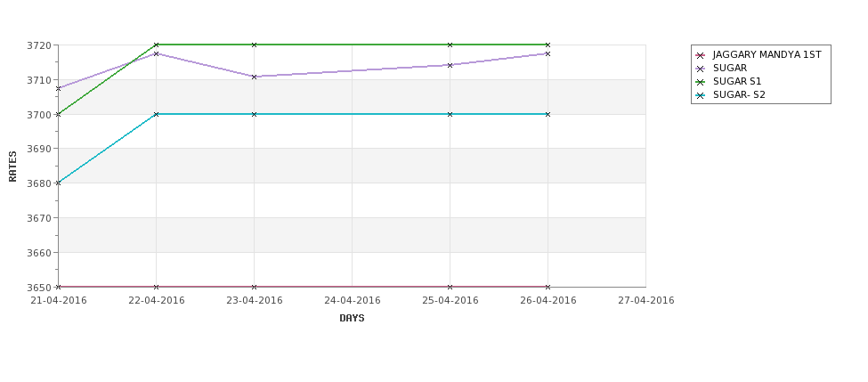Click the 24-04-2016 x-axis date label
The image size is (868, 382).
pyautogui.click(x=352, y=301)
